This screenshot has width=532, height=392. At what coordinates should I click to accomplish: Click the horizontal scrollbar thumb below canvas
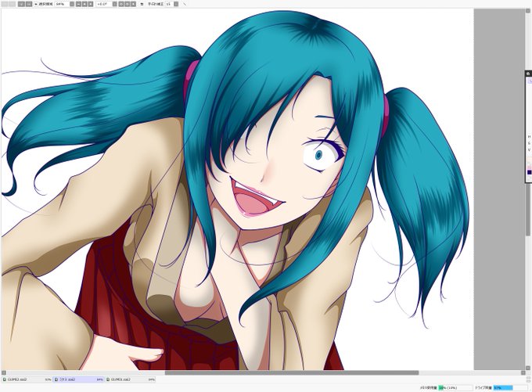(x=292, y=372)
